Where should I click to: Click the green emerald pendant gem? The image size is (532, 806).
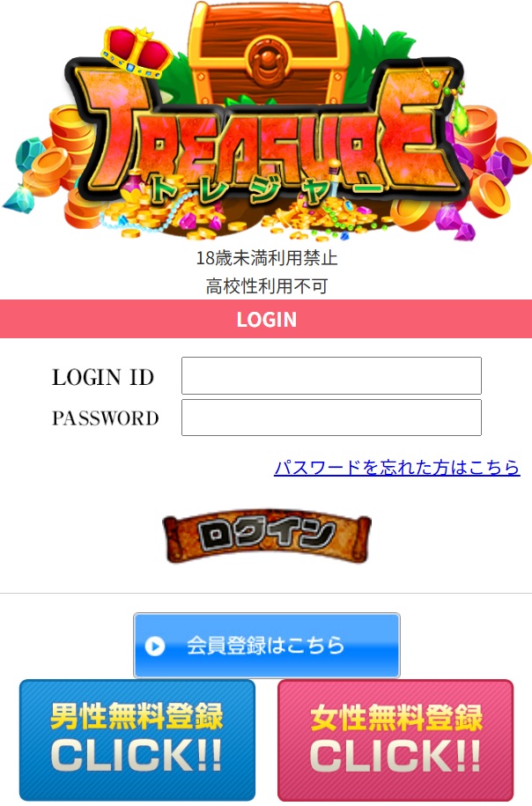pos(459,115)
